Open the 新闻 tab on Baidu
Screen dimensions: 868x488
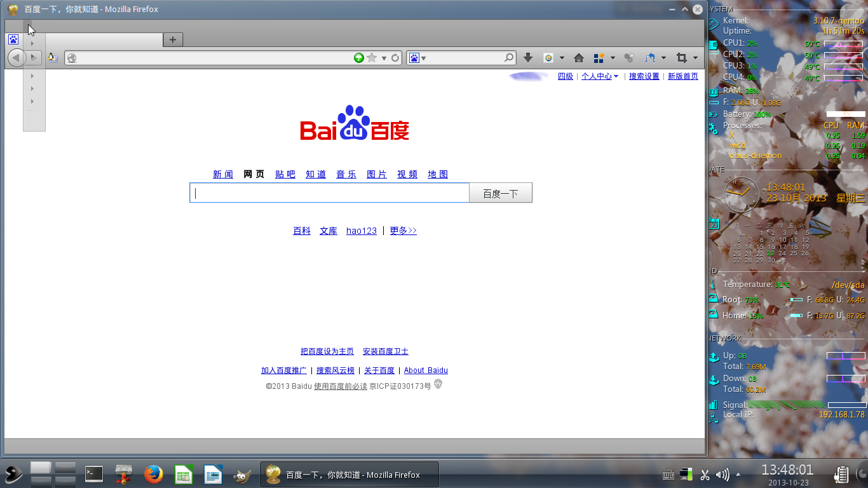pos(223,174)
